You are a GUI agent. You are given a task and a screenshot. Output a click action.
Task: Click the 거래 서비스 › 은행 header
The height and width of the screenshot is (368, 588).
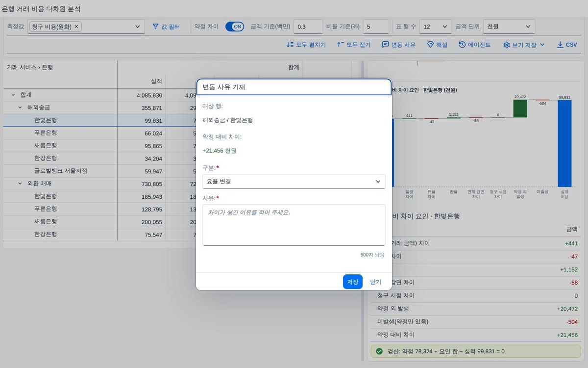pos(30,67)
